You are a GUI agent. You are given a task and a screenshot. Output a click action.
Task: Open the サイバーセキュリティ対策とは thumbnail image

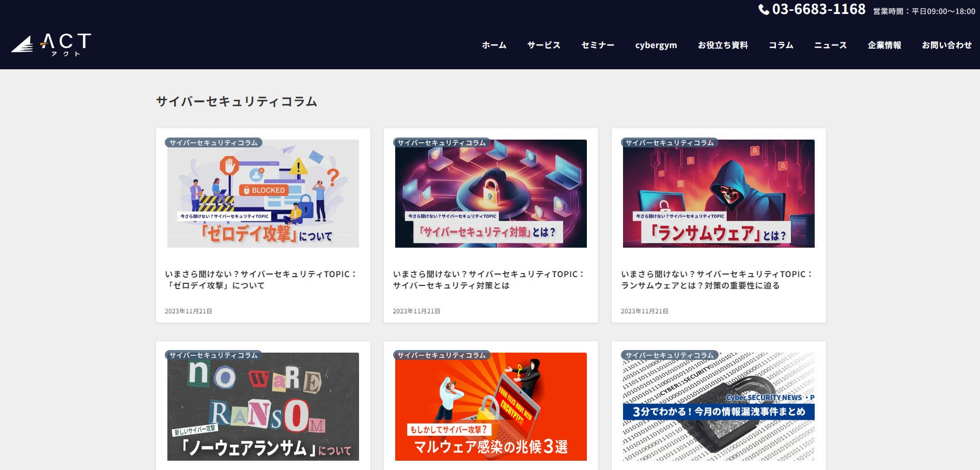click(x=491, y=193)
